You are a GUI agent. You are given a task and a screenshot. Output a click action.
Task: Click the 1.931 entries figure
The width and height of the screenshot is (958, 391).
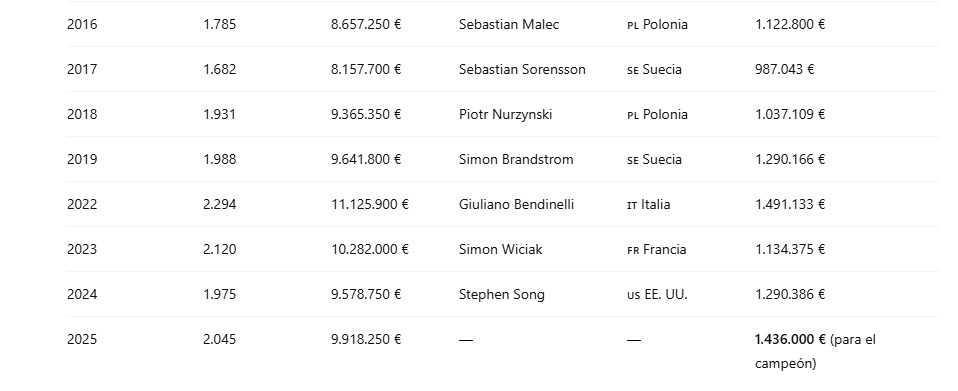(x=219, y=114)
